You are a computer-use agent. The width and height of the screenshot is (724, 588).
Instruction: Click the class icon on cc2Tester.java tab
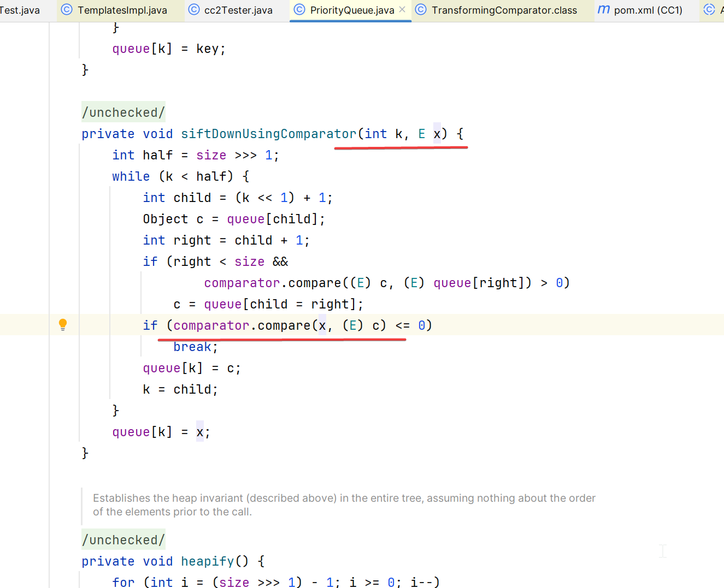(x=194, y=10)
